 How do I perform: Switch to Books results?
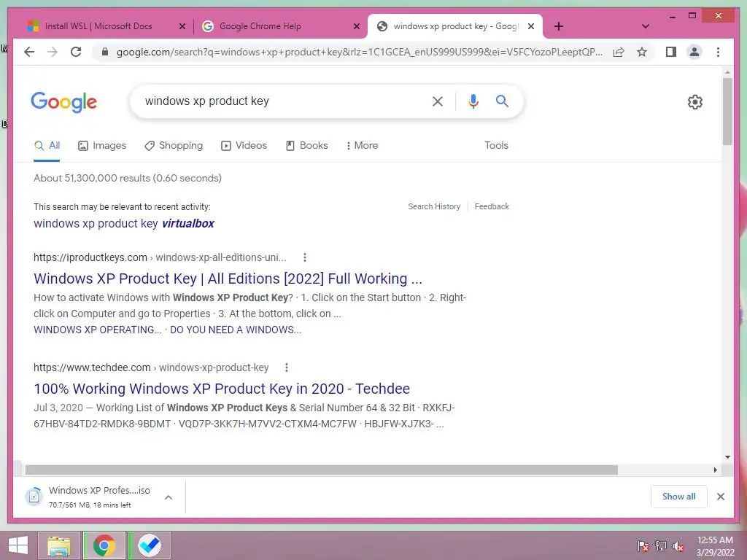307,146
